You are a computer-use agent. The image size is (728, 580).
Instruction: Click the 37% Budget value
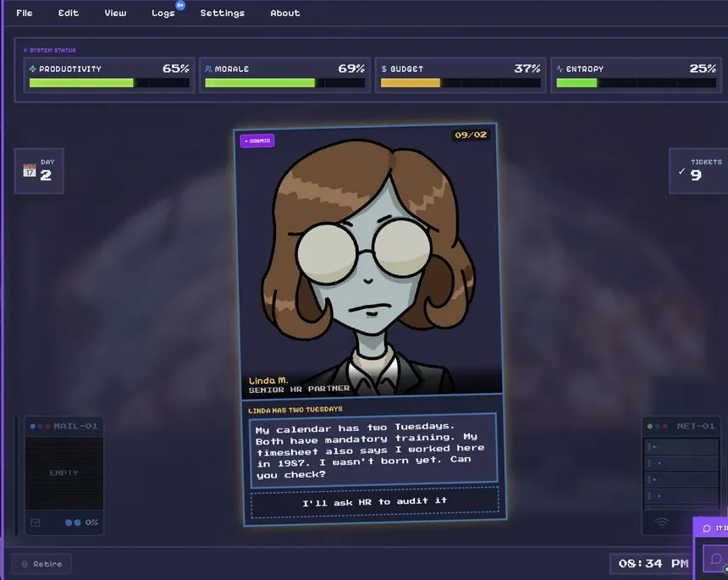(x=527, y=69)
